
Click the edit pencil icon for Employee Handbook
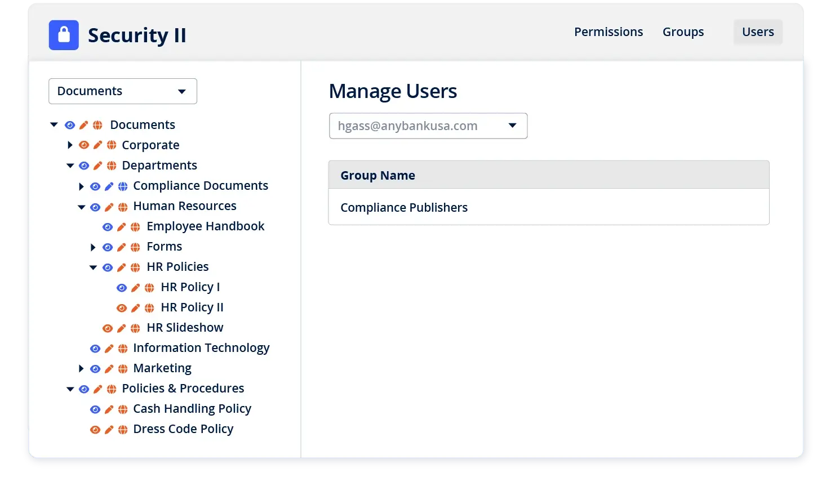[x=121, y=226]
